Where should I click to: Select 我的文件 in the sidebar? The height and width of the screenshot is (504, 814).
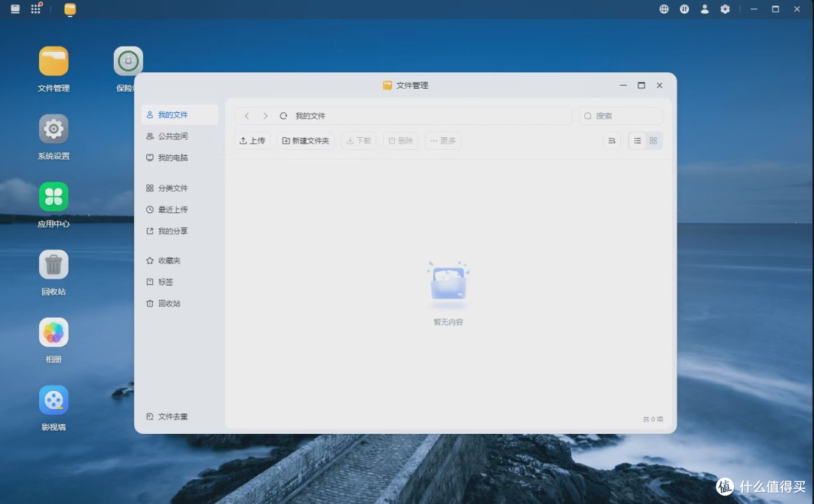click(179, 115)
